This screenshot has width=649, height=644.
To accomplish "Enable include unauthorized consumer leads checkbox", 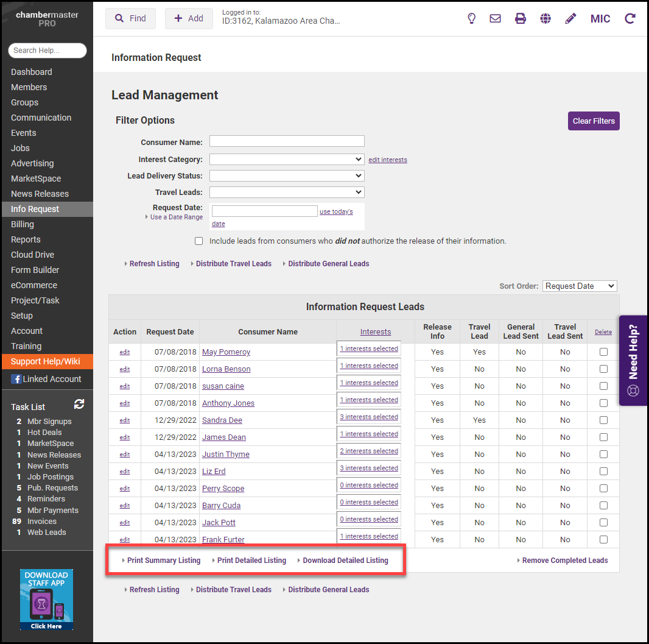I will tap(198, 241).
